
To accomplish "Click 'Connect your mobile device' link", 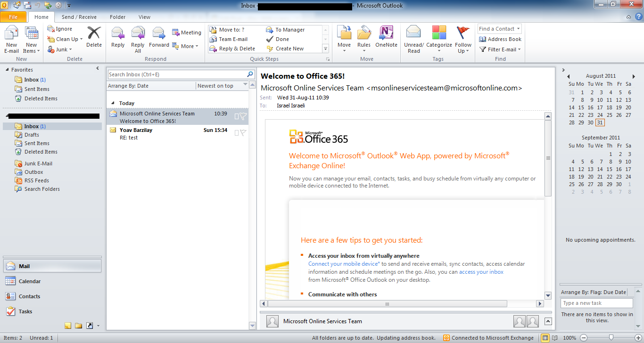I will point(344,264).
